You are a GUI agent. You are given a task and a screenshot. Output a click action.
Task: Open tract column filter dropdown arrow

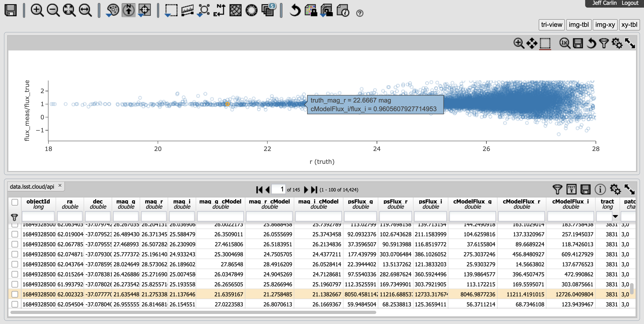click(615, 216)
